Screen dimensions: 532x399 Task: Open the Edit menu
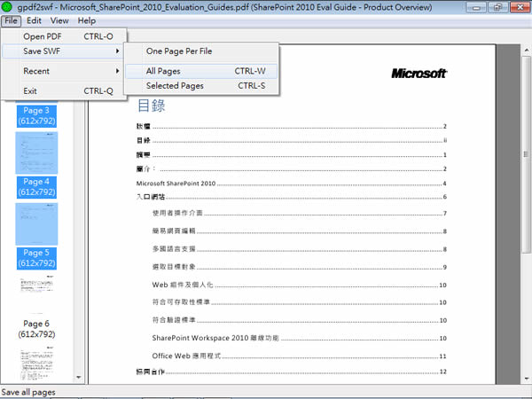(x=34, y=20)
